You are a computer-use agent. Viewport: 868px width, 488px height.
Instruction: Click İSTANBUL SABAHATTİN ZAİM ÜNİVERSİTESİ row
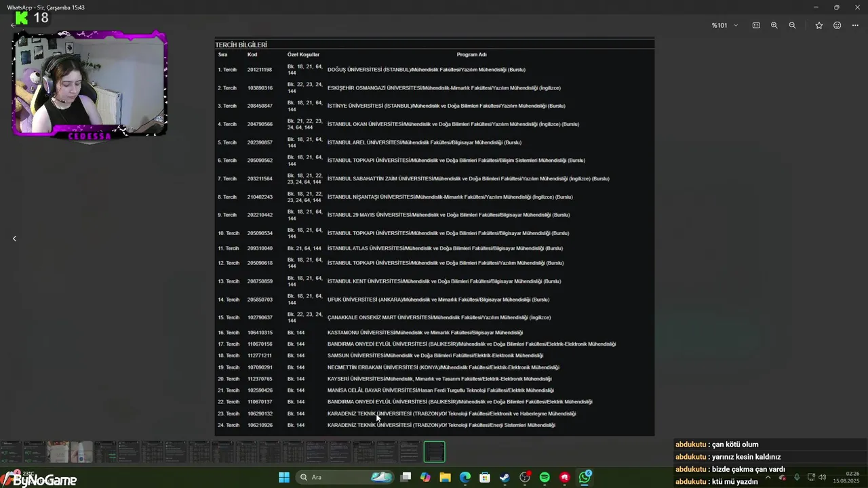468,179
